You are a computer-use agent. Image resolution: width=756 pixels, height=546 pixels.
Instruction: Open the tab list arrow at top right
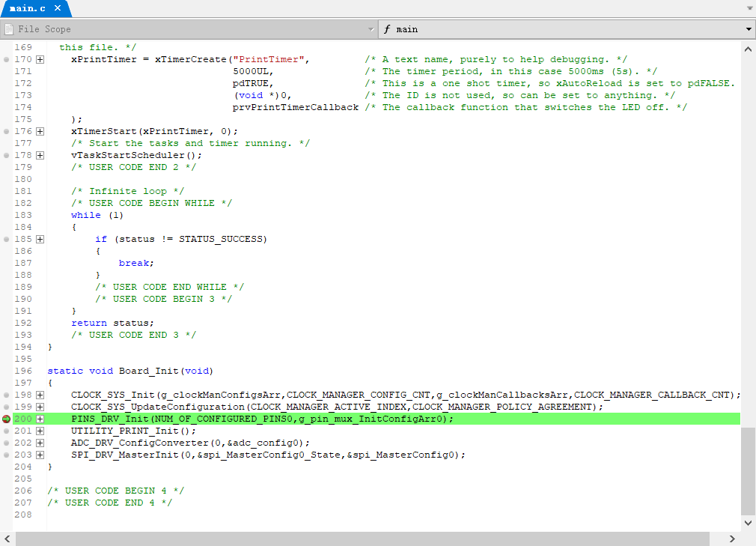click(749, 8)
